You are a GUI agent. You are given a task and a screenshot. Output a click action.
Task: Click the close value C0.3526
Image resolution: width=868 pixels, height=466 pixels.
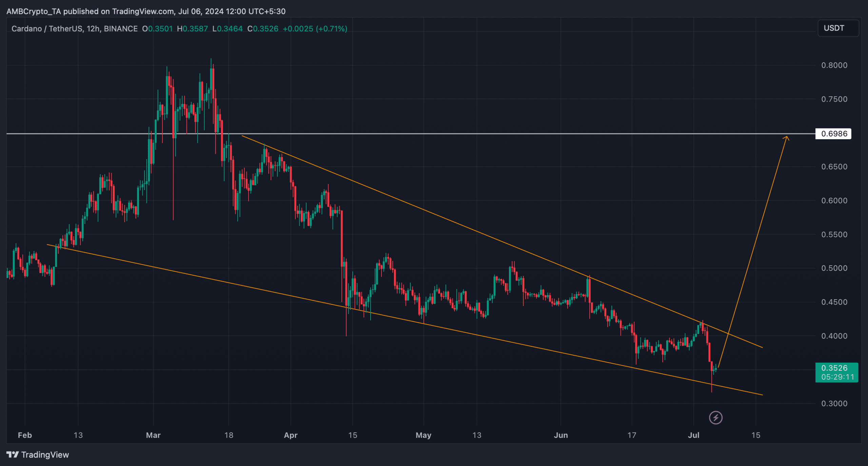coord(263,29)
